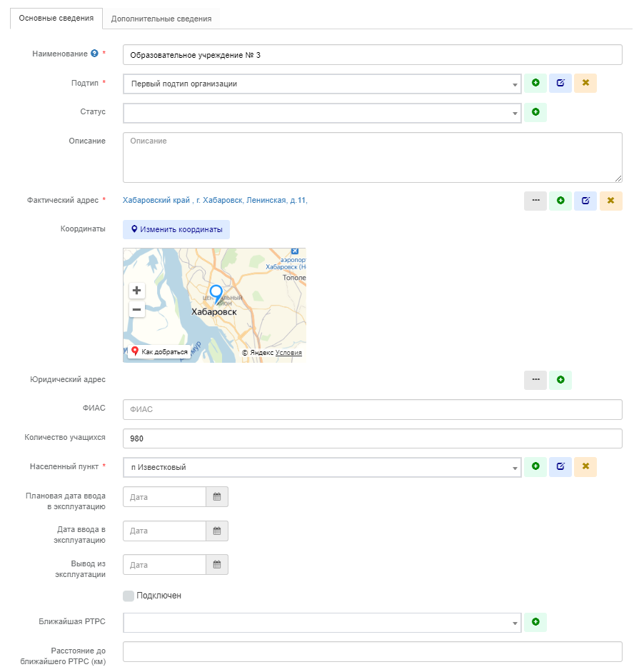Select the Основные сведения tab
Viewport: 634px width, 672px height.
[56, 18]
